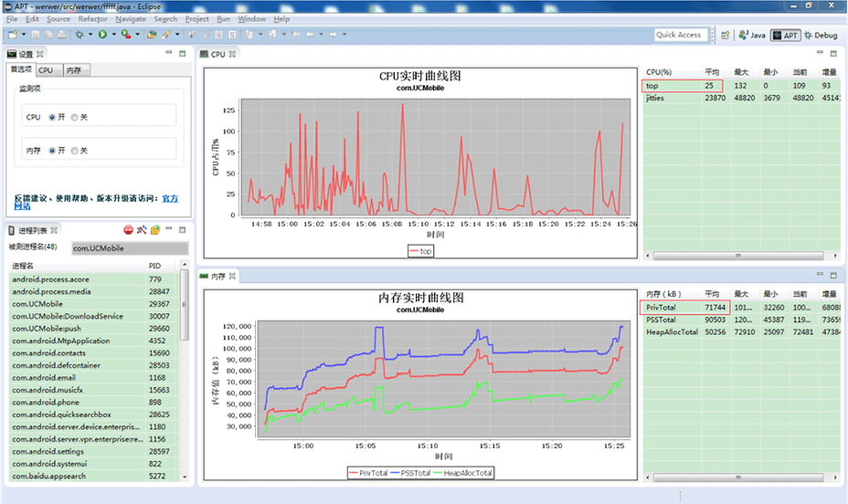This screenshot has height=504, width=848.
Task: Open the Navigate menu
Action: click(x=131, y=19)
